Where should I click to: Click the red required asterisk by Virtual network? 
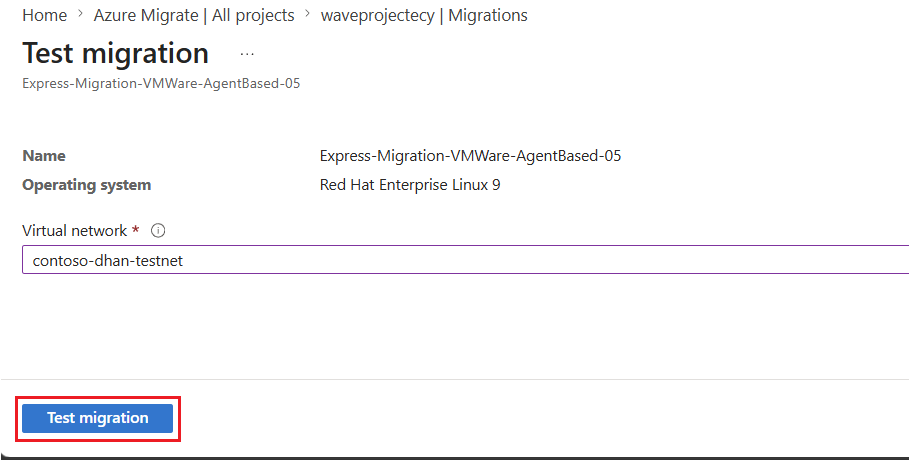(136, 230)
